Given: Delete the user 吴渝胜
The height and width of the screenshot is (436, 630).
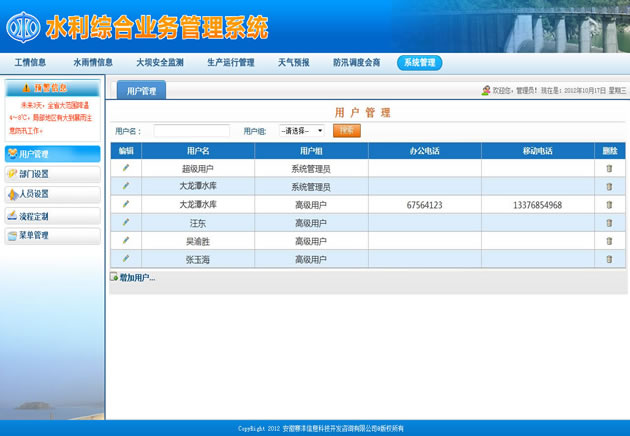Looking at the screenshot, I should [x=609, y=241].
